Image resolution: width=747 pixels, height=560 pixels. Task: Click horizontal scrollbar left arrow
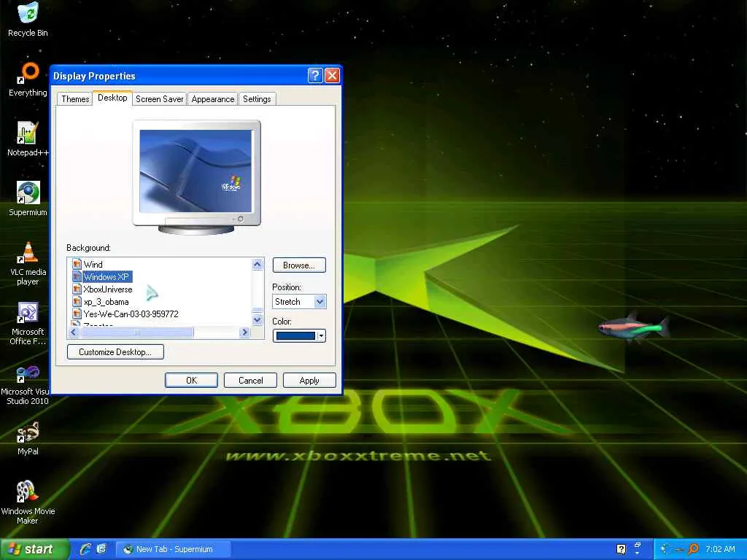point(74,332)
